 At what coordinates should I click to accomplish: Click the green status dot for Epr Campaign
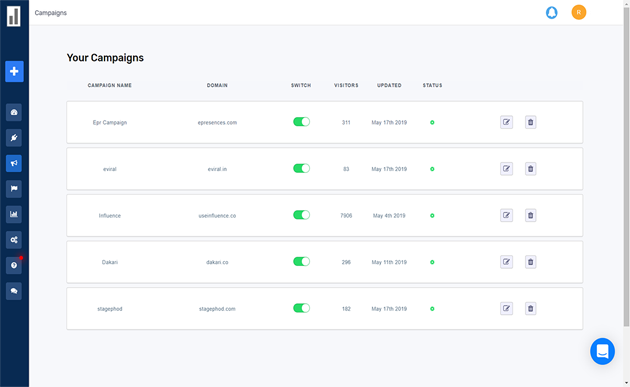(x=432, y=123)
